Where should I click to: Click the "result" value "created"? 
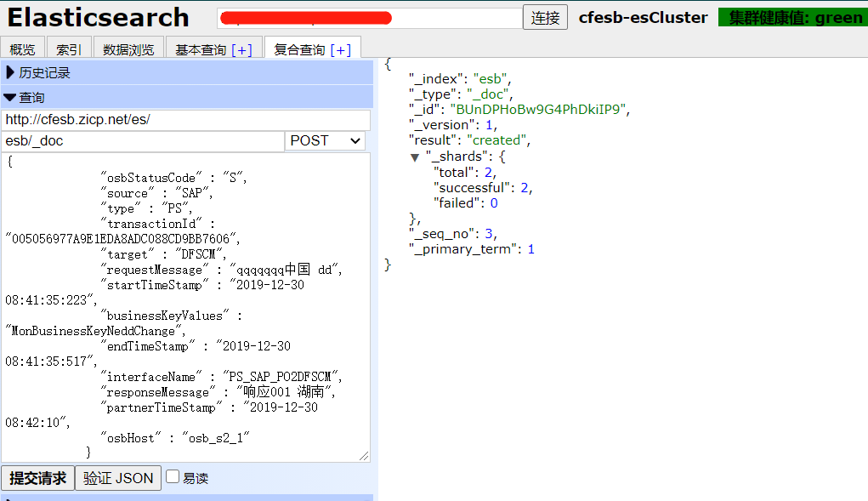496,140
